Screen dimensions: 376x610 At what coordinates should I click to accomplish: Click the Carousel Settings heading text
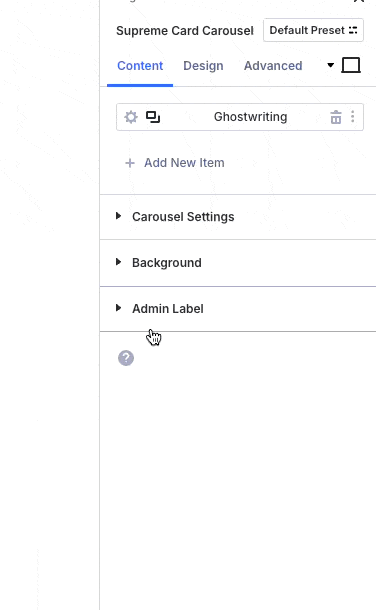click(183, 217)
